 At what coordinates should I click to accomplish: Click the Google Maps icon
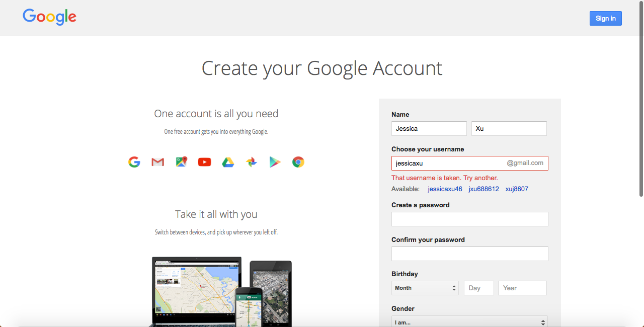181,162
